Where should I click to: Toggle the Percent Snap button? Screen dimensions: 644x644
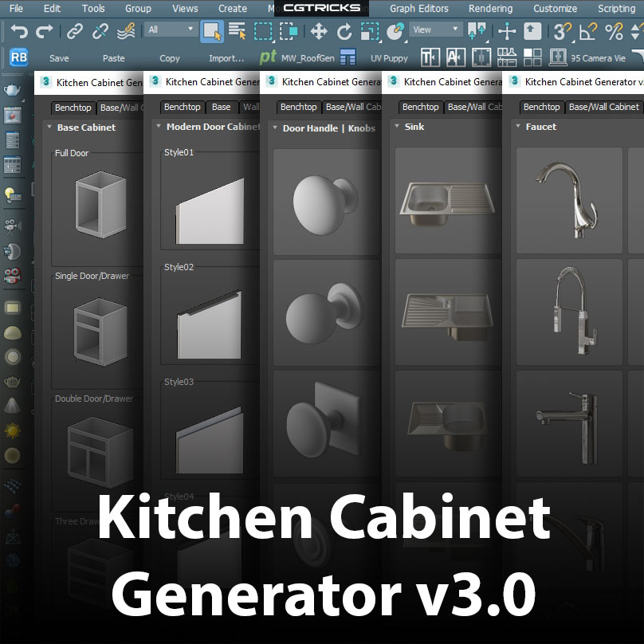pyautogui.click(x=614, y=31)
